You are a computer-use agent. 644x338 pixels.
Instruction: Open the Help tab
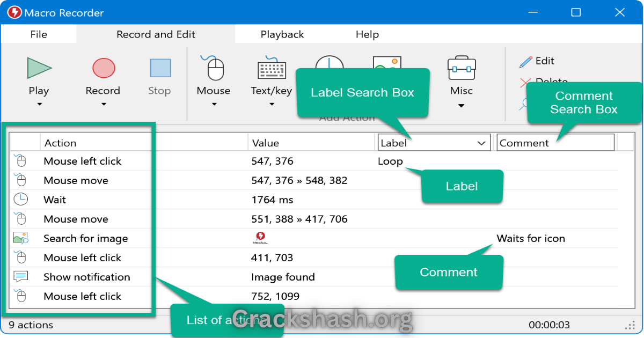[x=367, y=34]
